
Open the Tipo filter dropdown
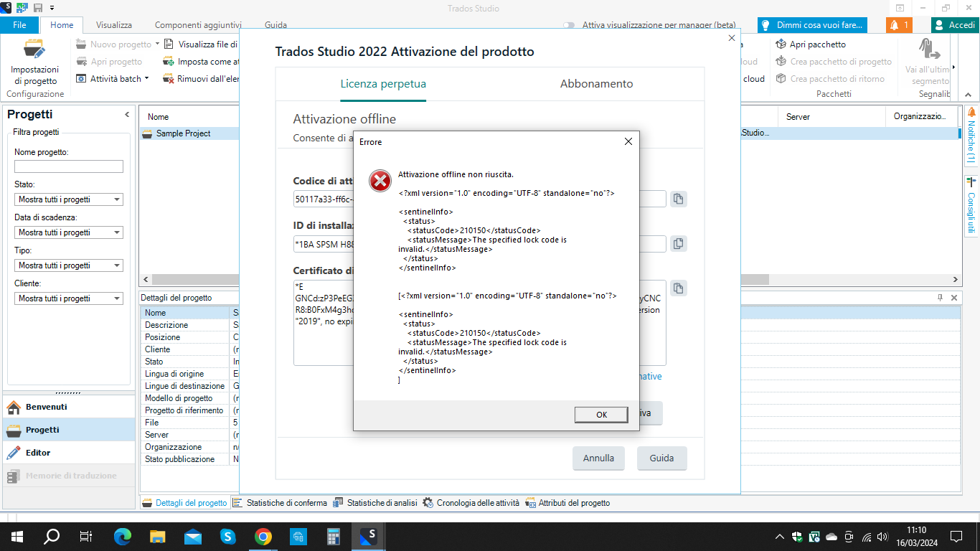pyautogui.click(x=69, y=265)
